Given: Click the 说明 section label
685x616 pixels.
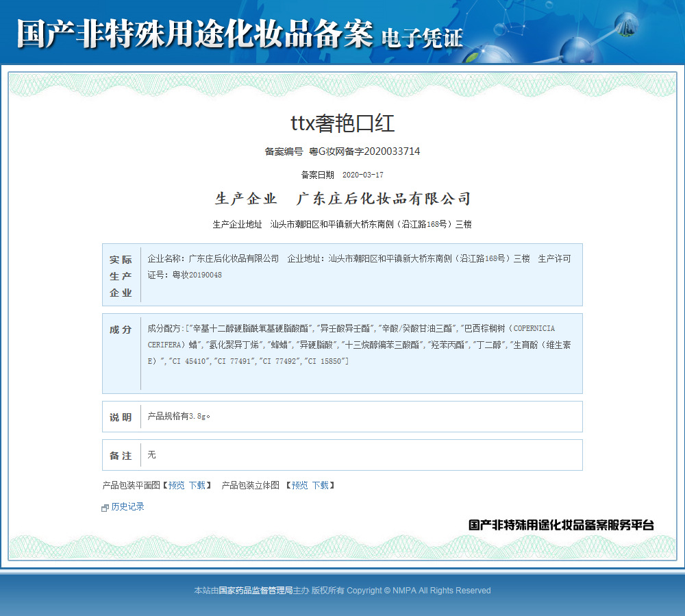Looking at the screenshot, I should 121,417.
